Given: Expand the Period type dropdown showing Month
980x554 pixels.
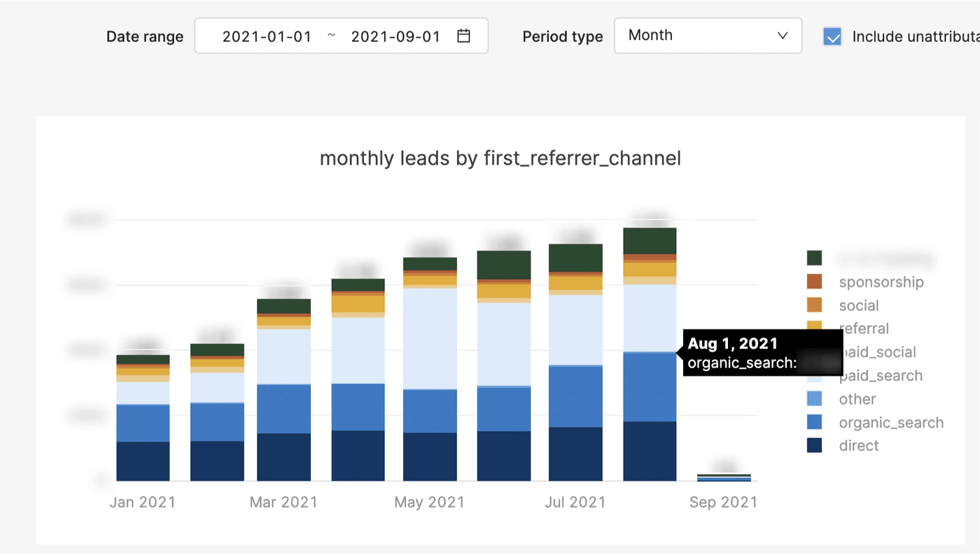Looking at the screenshot, I should click(x=708, y=36).
